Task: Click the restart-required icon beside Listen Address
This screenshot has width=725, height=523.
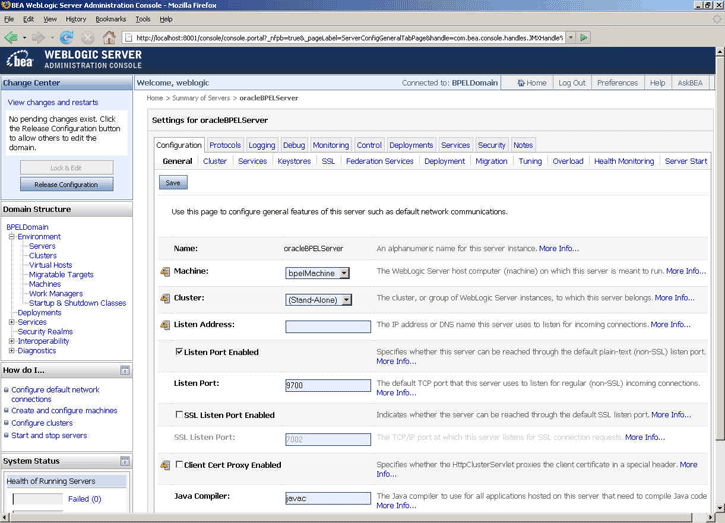Action: point(165,325)
